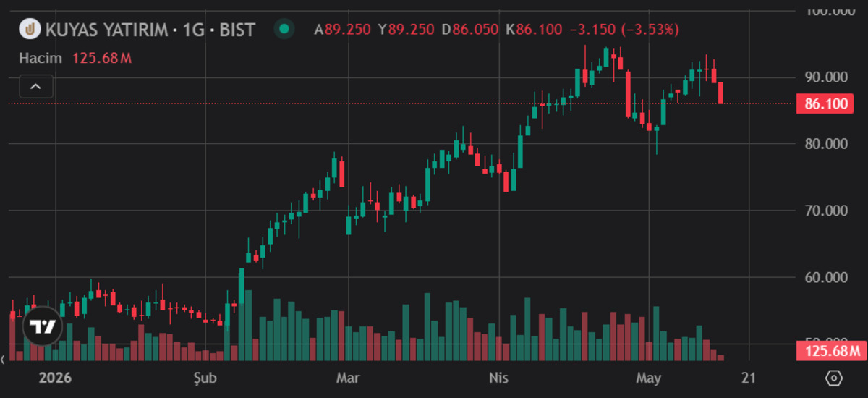Viewport: 868px width, 398px height.
Task: Click the 60.000 price axis label
Action: click(x=825, y=277)
